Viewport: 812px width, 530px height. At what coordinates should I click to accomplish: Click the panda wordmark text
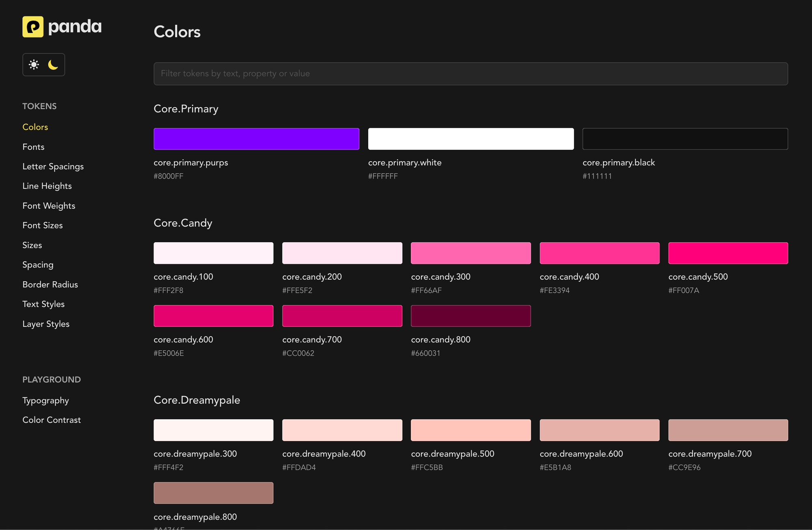[75, 27]
